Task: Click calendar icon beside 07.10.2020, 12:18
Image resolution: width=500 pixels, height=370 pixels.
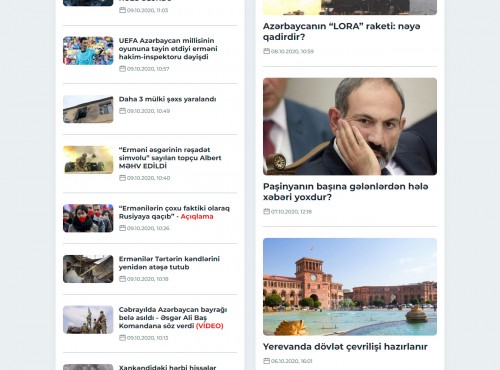Action: coord(266,211)
